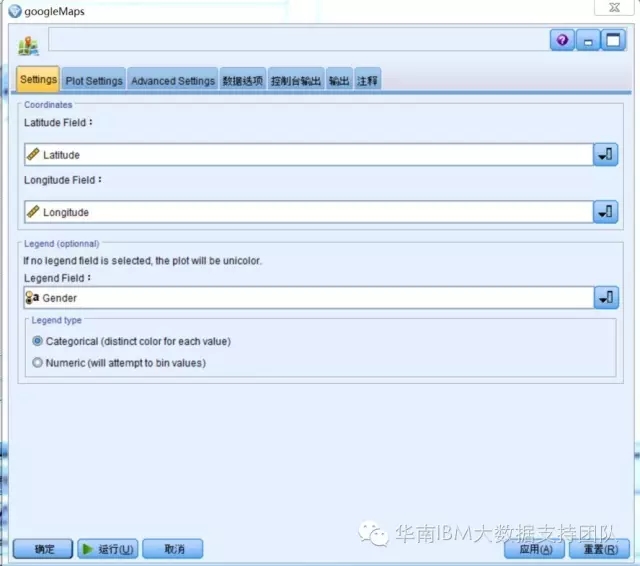The image size is (640, 566).
Task: Click the 应用(A) button
Action: tap(535, 549)
